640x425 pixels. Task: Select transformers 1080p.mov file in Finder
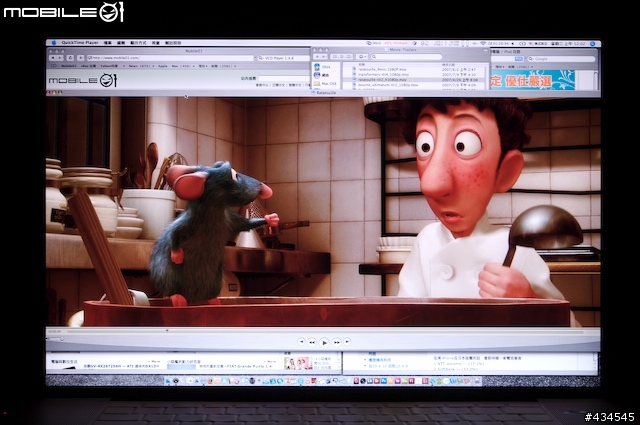384,74
